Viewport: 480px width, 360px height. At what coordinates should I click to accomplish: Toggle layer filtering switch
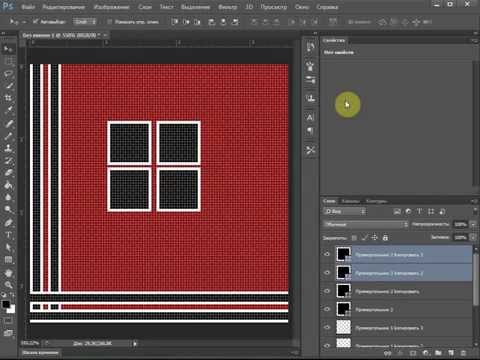click(x=475, y=211)
